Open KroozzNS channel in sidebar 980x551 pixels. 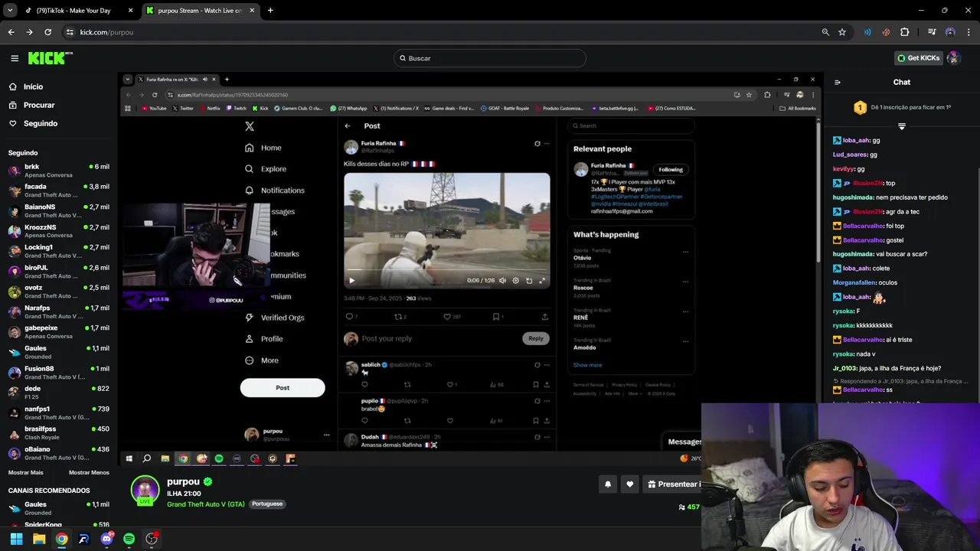tap(58, 231)
